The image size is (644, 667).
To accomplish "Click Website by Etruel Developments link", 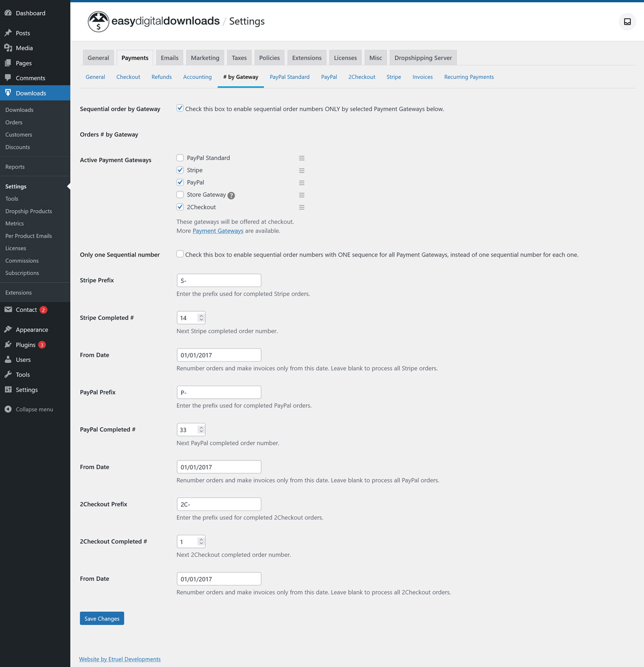I will 120,659.
